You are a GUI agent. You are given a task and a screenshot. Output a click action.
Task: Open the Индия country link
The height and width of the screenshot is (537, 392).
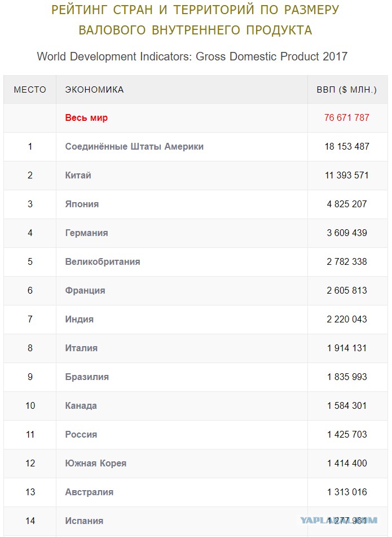pos(80,319)
